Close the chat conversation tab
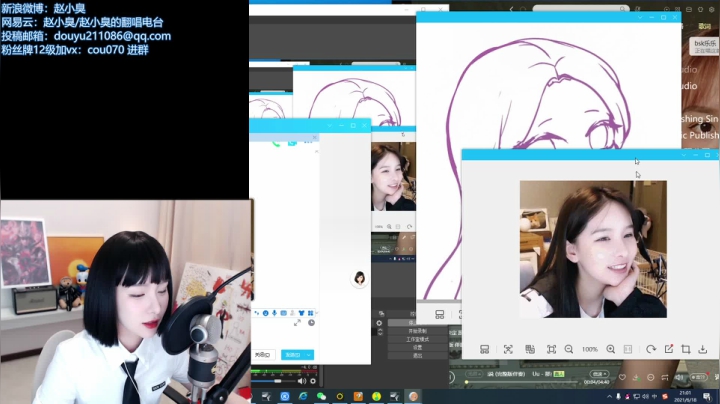Image resolution: width=720 pixels, height=404 pixels. (x=314, y=137)
